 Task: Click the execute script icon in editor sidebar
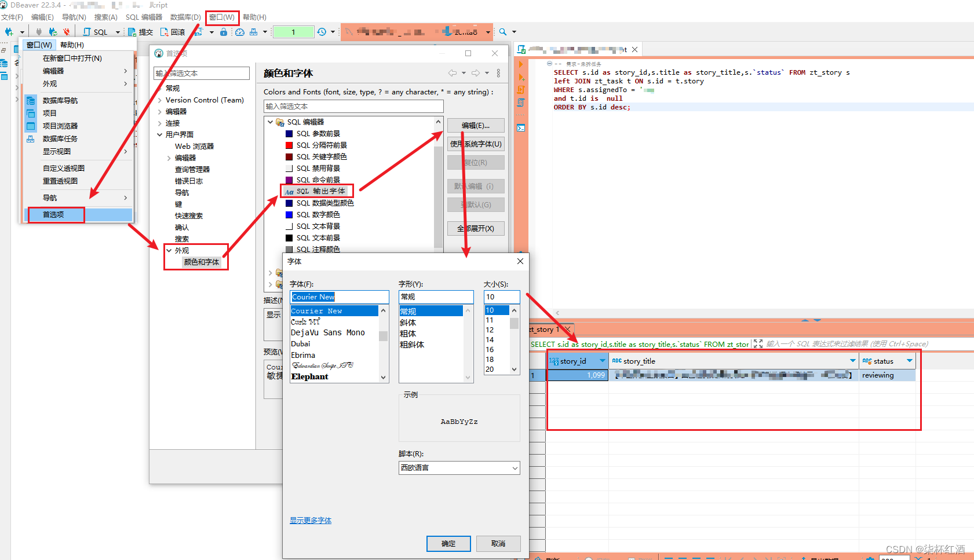tap(521, 90)
